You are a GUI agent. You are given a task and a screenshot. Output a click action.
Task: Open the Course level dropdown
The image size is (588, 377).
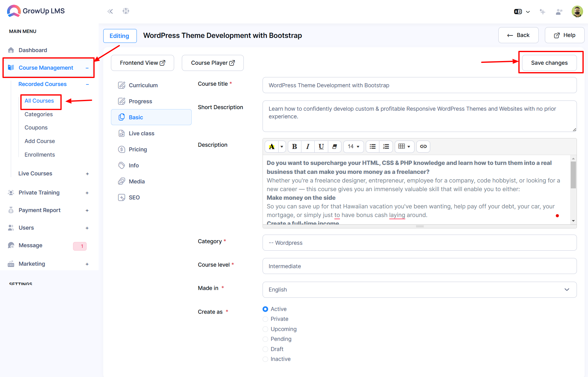point(419,266)
